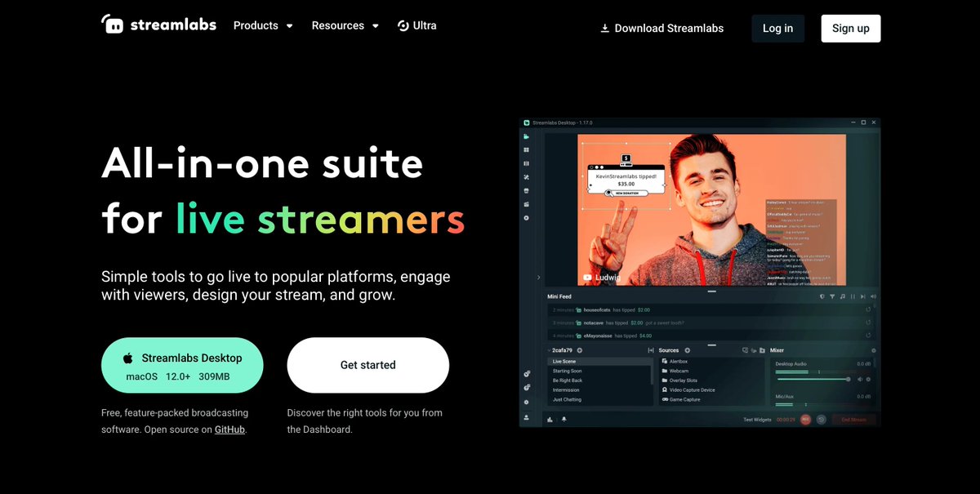Screen dimensions: 980x494
Task: Add a new scene with plus icon
Action: tap(580, 350)
